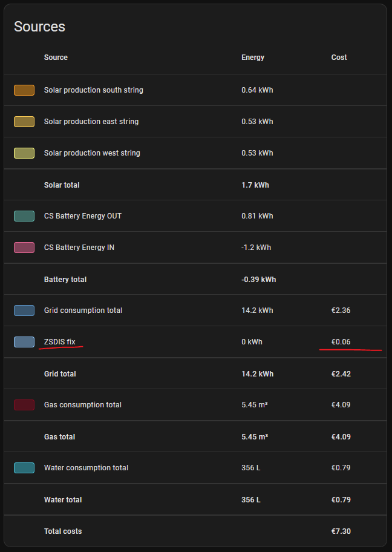Open Water consumption total source
392x552 pixels.
86,468
